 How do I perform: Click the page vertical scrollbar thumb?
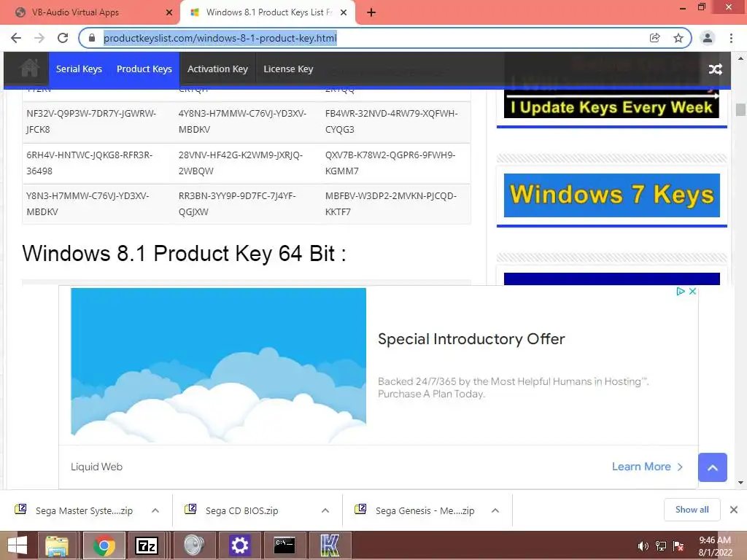740,109
